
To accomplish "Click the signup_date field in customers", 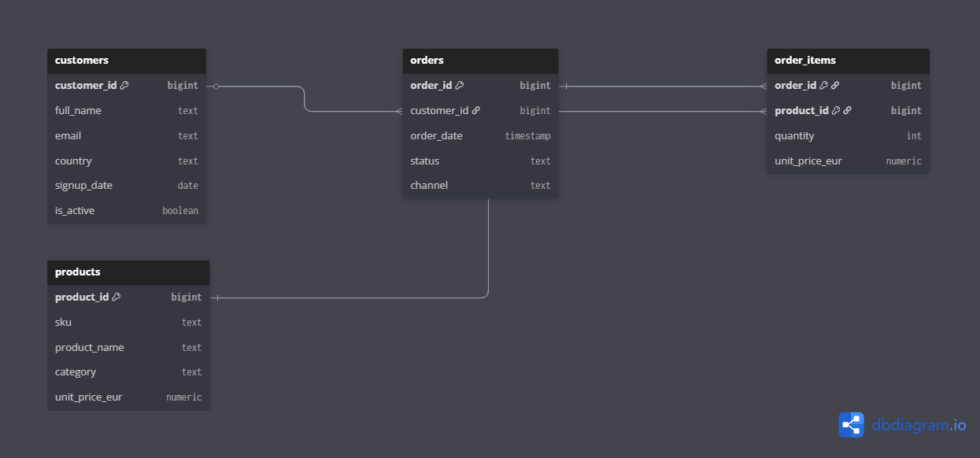I will tap(127, 186).
